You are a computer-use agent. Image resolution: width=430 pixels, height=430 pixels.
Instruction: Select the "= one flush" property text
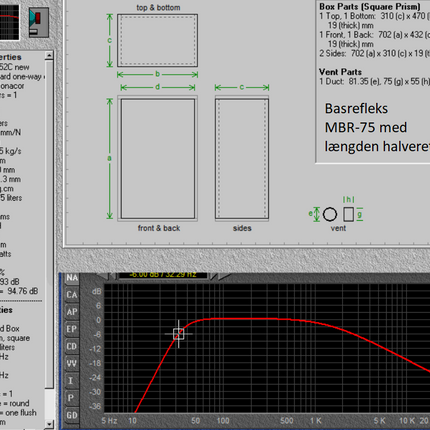point(18,412)
